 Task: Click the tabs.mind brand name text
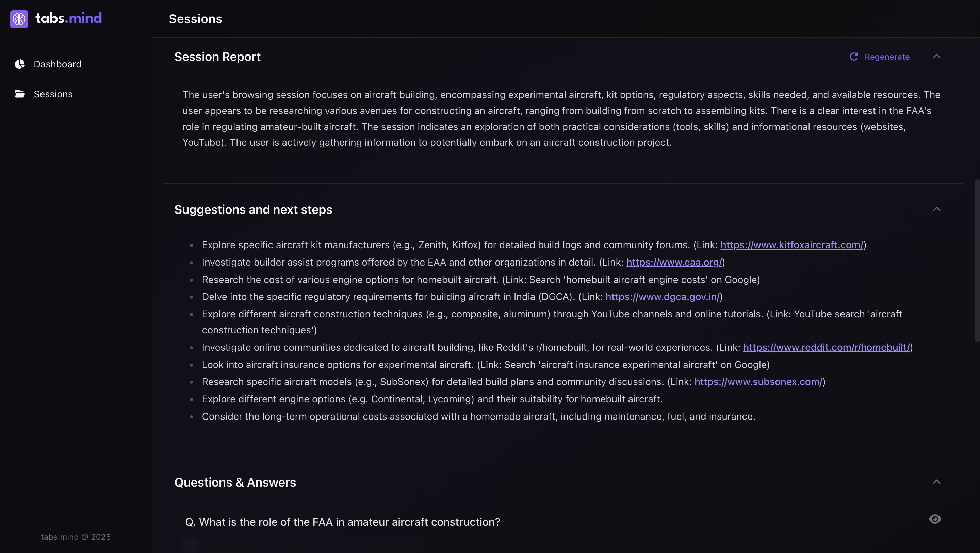(x=68, y=18)
